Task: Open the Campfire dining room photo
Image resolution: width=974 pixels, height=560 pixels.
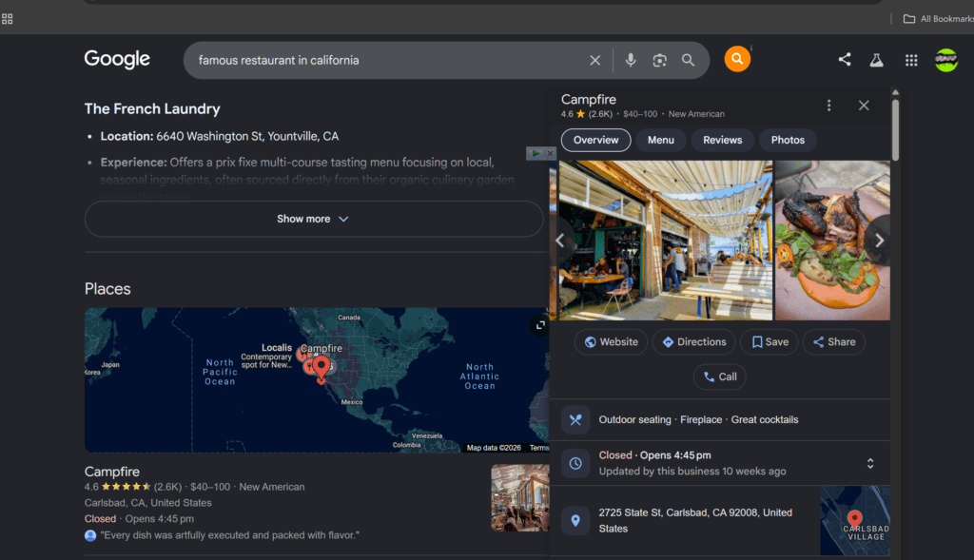Action: pos(665,241)
